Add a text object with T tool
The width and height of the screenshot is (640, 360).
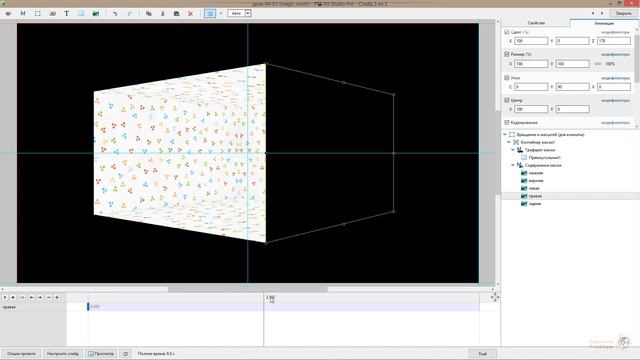[67, 13]
